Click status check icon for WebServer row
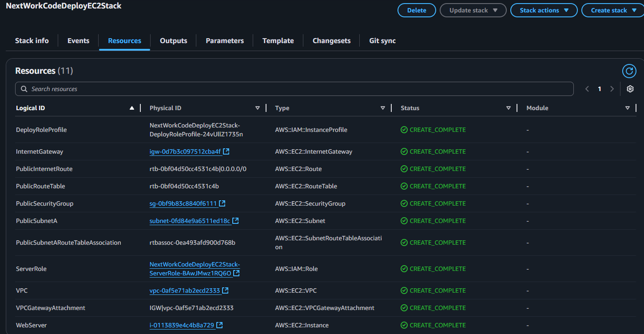 (404, 325)
